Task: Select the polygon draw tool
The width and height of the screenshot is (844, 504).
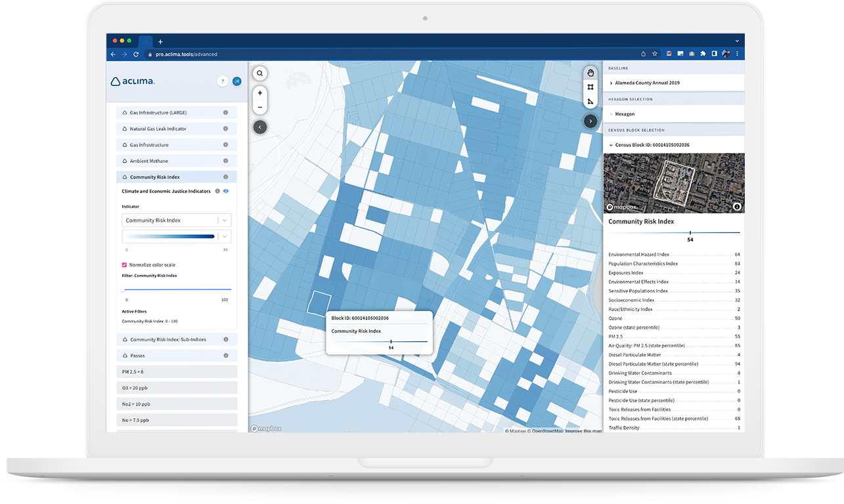Action: [590, 101]
